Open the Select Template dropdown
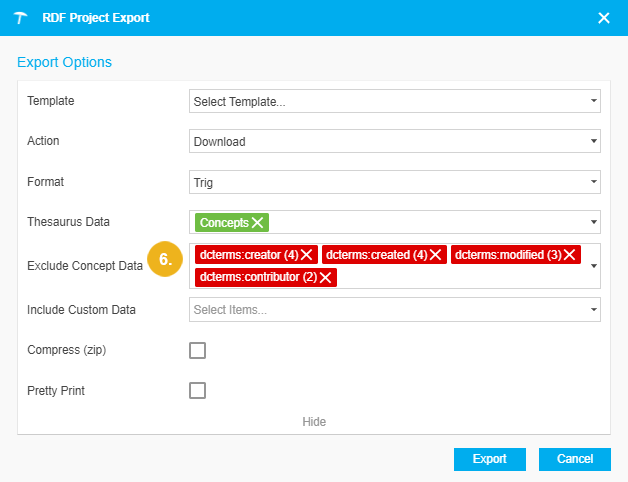Viewport: 628px width, 482px height. coord(394,102)
